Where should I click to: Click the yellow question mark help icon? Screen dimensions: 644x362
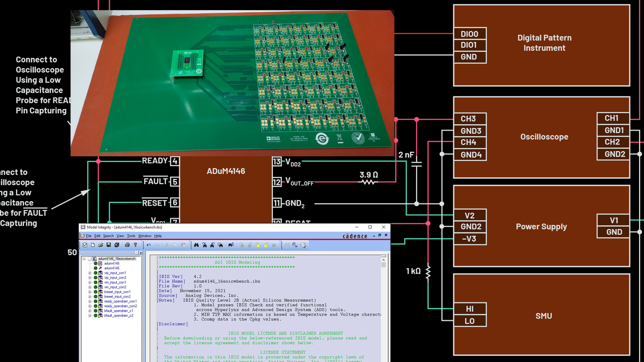[135, 245]
